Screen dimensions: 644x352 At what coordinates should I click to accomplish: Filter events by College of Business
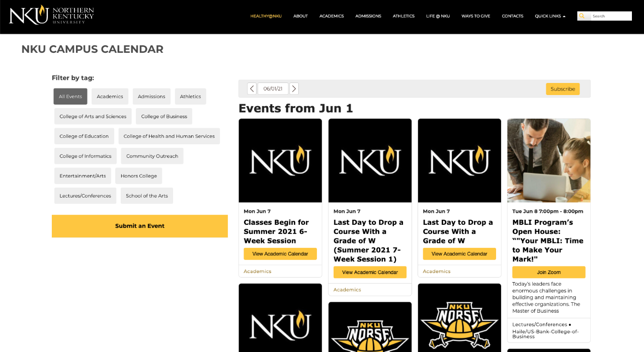[164, 116]
